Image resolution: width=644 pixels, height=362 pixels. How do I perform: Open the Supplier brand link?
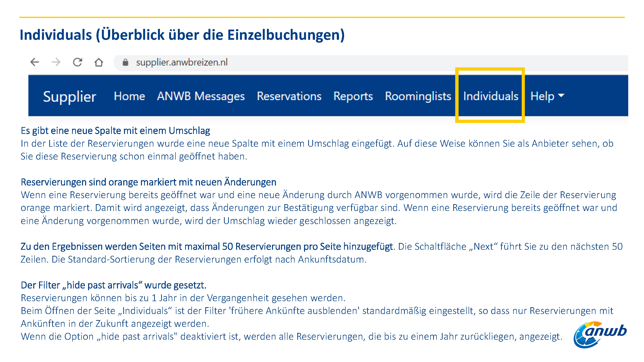pos(69,97)
